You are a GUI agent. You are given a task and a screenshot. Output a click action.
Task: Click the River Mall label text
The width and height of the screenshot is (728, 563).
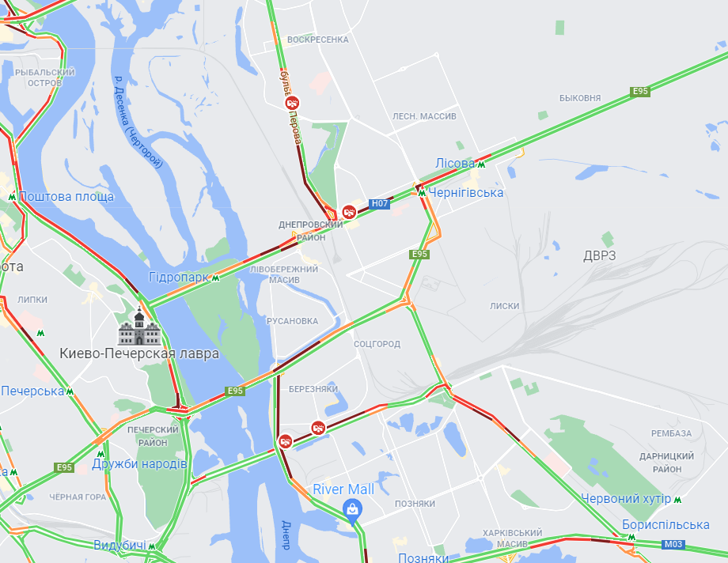pos(343,489)
